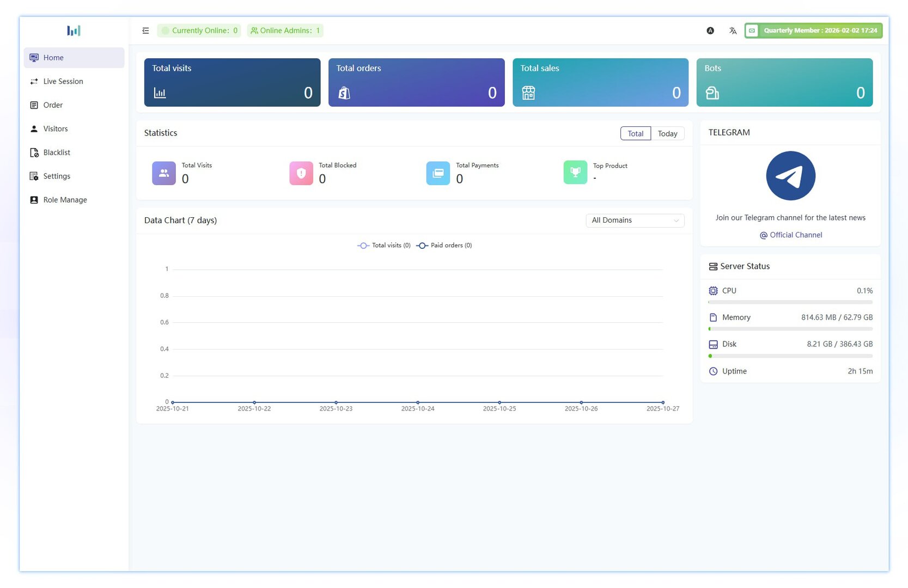
Task: Click the Quarterly Member badge button
Action: coord(813,30)
